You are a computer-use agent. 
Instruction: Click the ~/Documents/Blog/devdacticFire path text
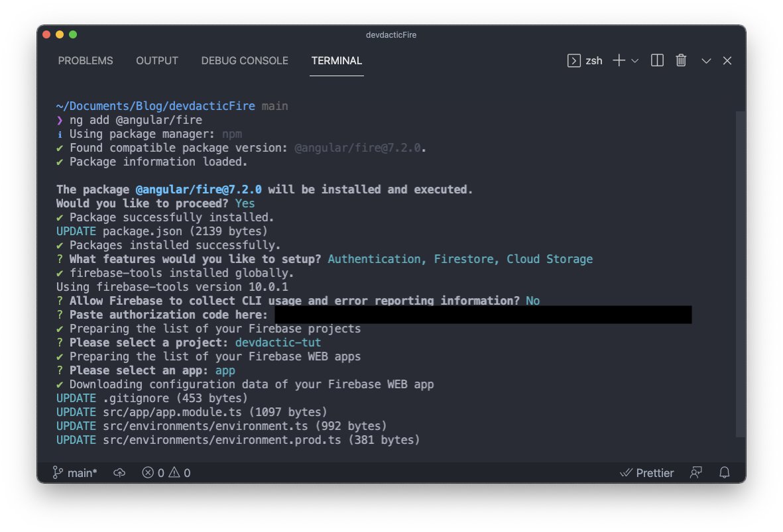coord(155,106)
